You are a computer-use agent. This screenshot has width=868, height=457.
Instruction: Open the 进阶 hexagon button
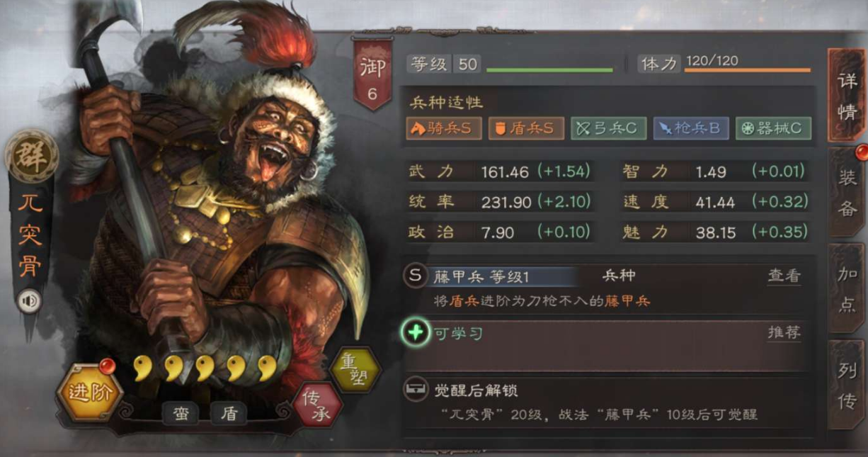pos(90,390)
